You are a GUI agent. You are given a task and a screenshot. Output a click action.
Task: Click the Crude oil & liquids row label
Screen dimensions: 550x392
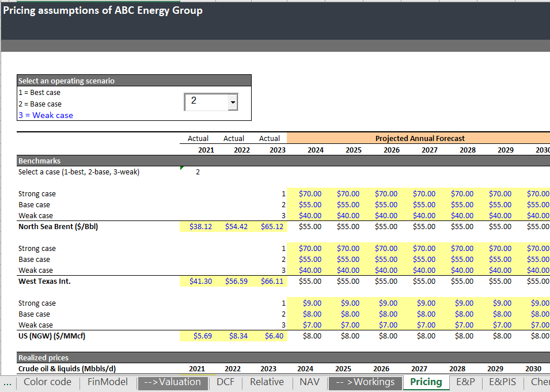[58, 368]
